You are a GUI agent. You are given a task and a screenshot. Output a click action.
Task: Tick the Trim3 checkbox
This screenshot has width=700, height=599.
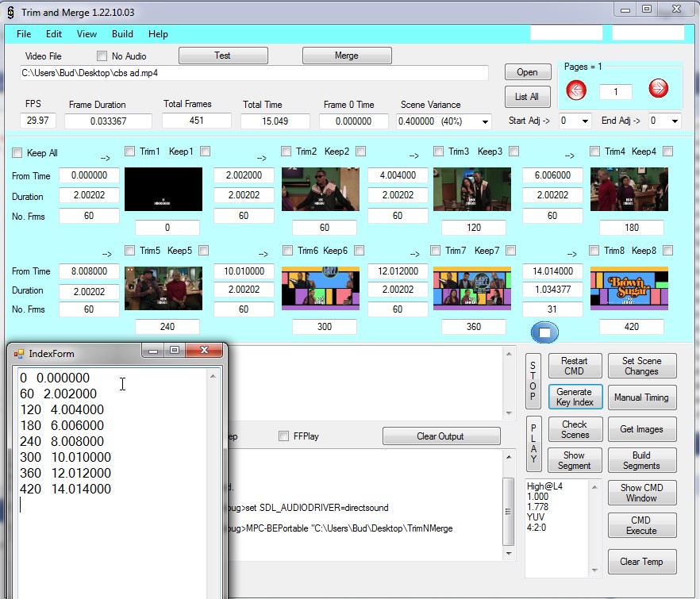(x=438, y=152)
